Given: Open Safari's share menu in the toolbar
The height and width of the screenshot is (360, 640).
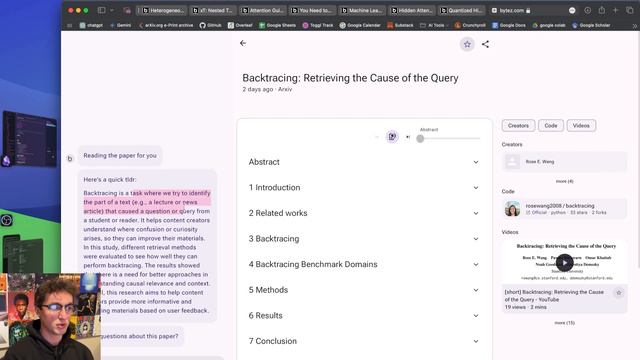Looking at the screenshot, I should (602, 10).
